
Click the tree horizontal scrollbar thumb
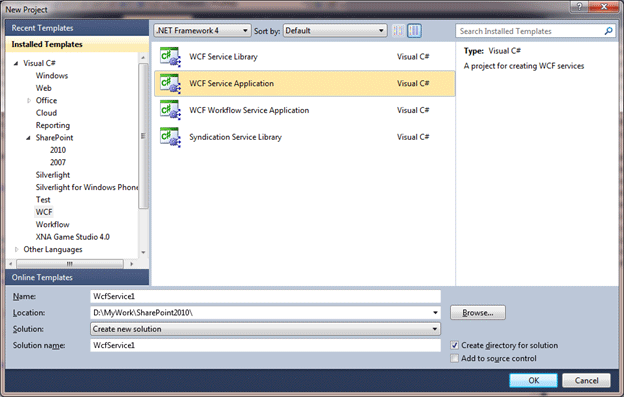point(70,264)
